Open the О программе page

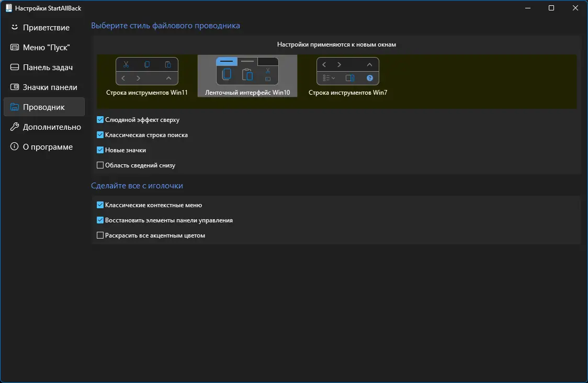44,147
